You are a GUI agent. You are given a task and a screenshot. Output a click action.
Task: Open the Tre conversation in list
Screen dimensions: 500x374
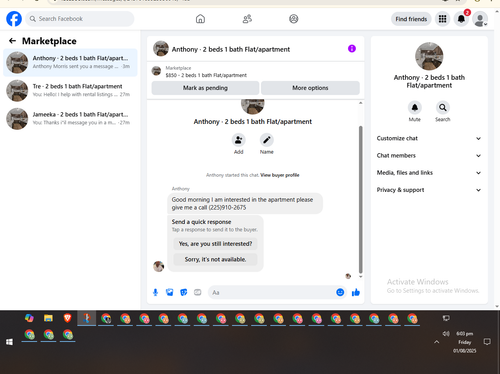tap(70, 90)
